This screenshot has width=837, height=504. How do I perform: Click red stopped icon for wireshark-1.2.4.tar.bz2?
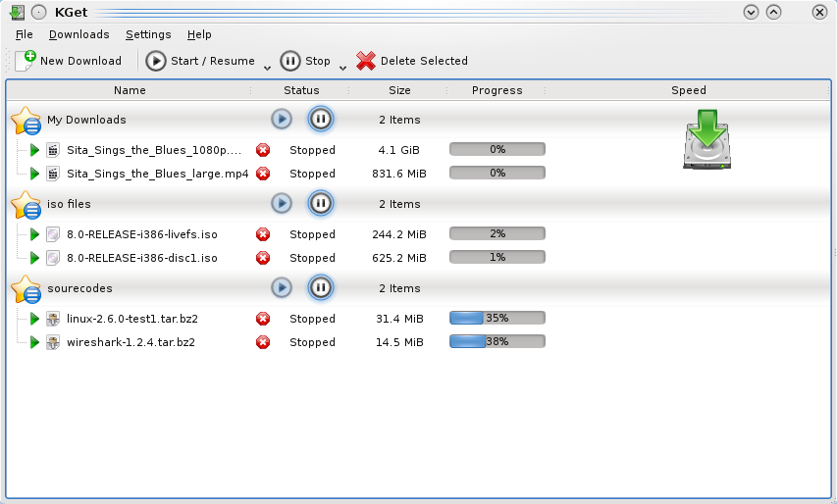coord(263,342)
